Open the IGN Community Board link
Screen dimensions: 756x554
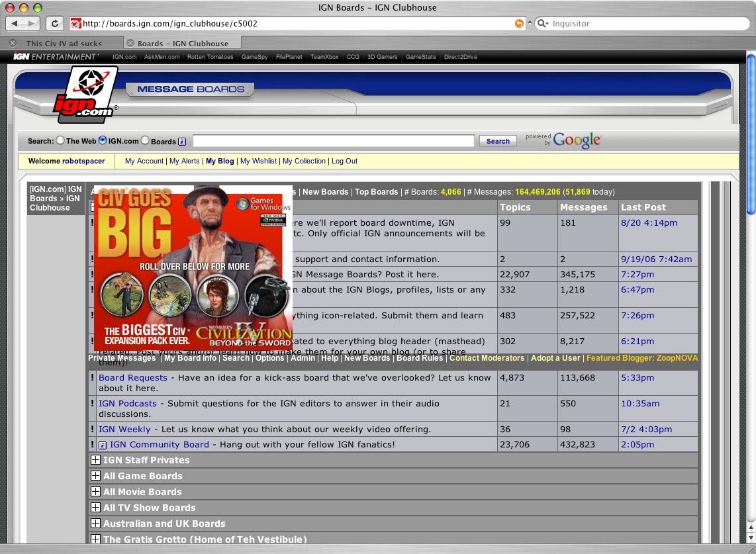160,445
